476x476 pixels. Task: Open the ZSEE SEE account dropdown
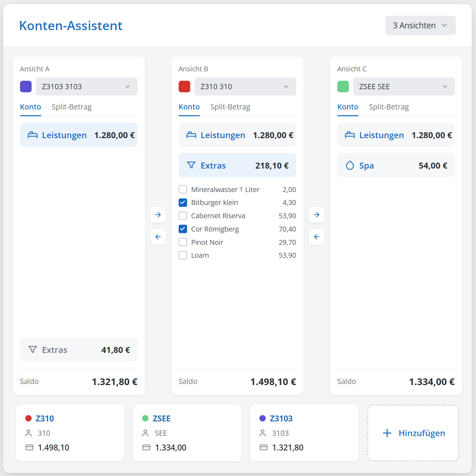coord(404,87)
